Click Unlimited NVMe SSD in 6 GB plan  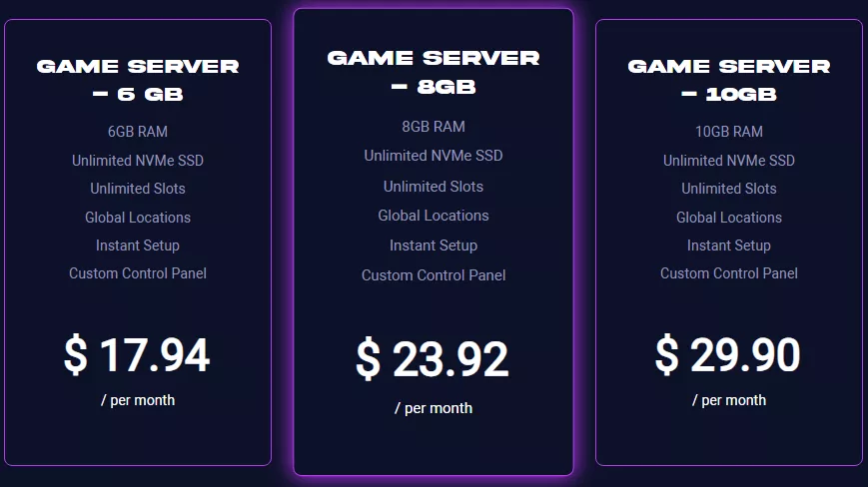tap(138, 161)
